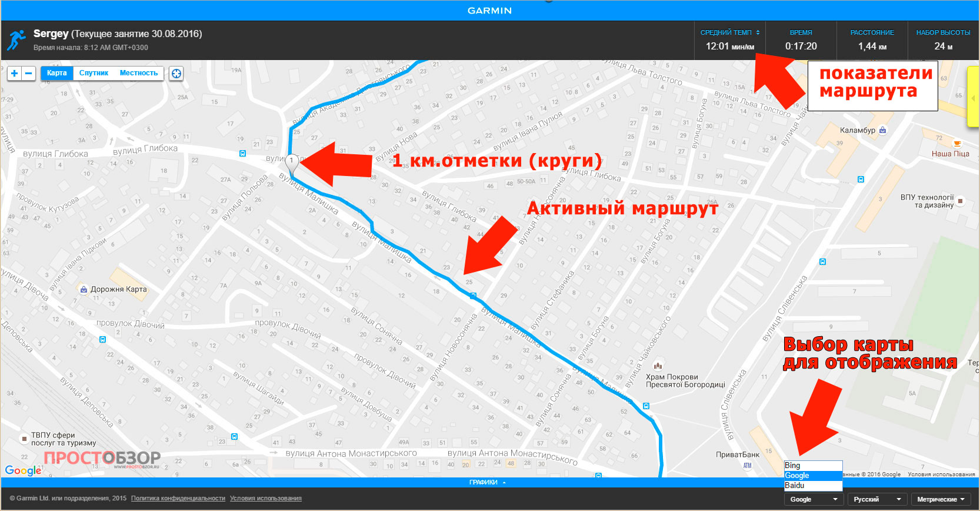
Task: Zoom out the map with minus button
Action: point(29,73)
